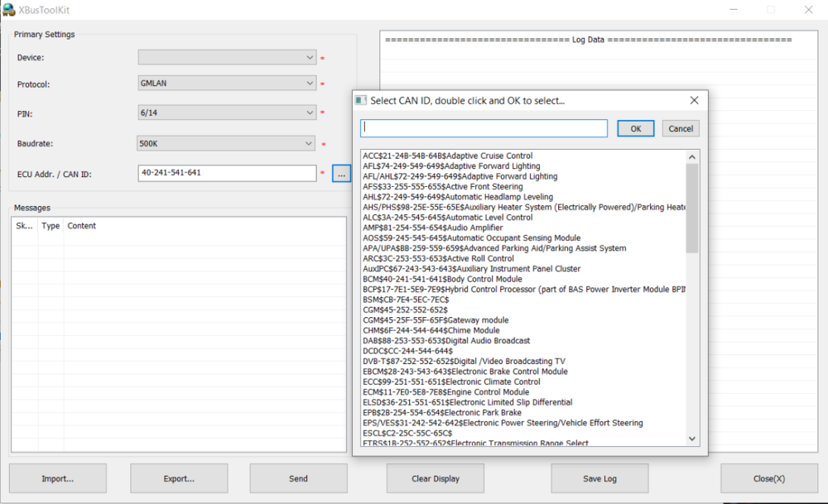Screen dimensions: 828x504
Task: Open CAN ID picker with the ellipsis button
Action: tap(341, 174)
